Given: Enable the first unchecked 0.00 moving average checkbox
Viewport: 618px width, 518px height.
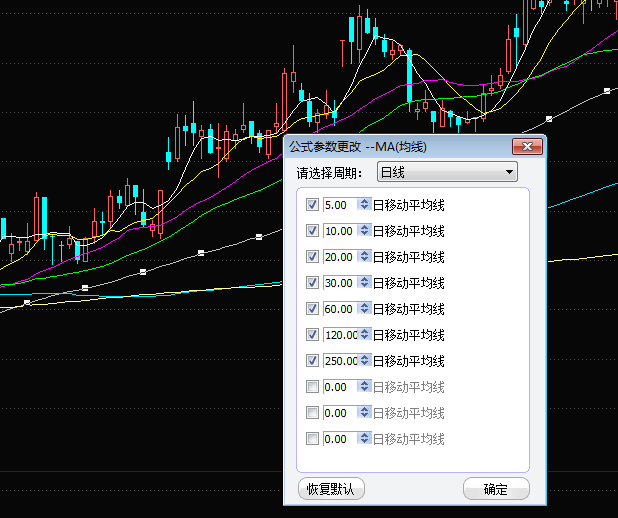Looking at the screenshot, I should (x=313, y=387).
